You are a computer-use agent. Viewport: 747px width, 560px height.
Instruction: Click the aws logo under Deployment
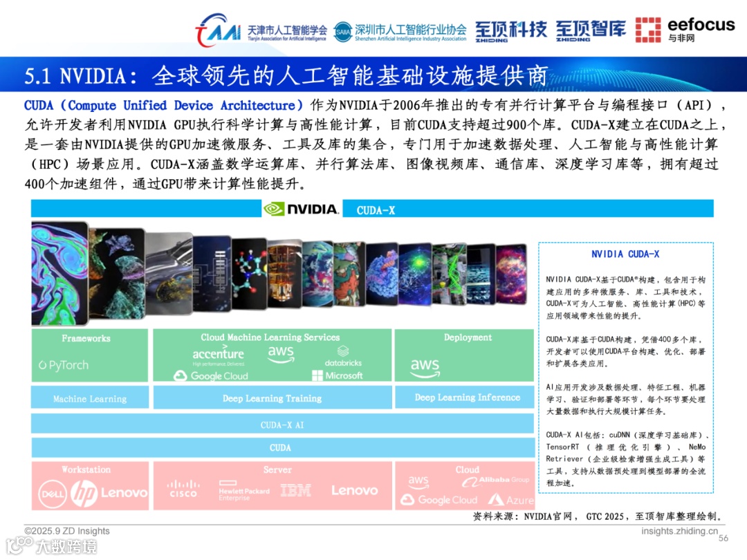click(x=425, y=368)
